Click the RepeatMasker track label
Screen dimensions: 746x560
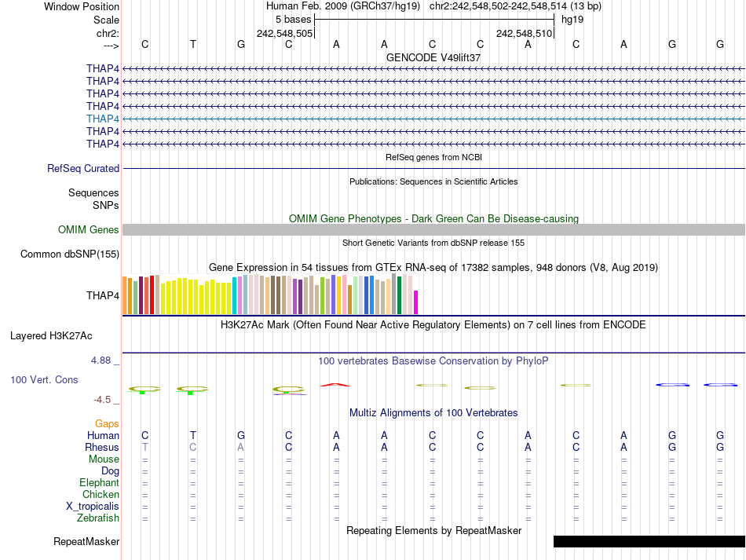86,541
